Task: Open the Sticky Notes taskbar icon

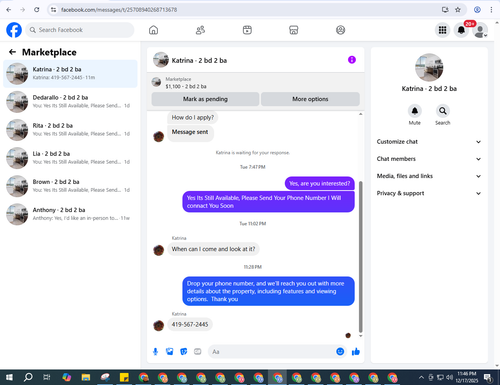Action: [x=124, y=377]
